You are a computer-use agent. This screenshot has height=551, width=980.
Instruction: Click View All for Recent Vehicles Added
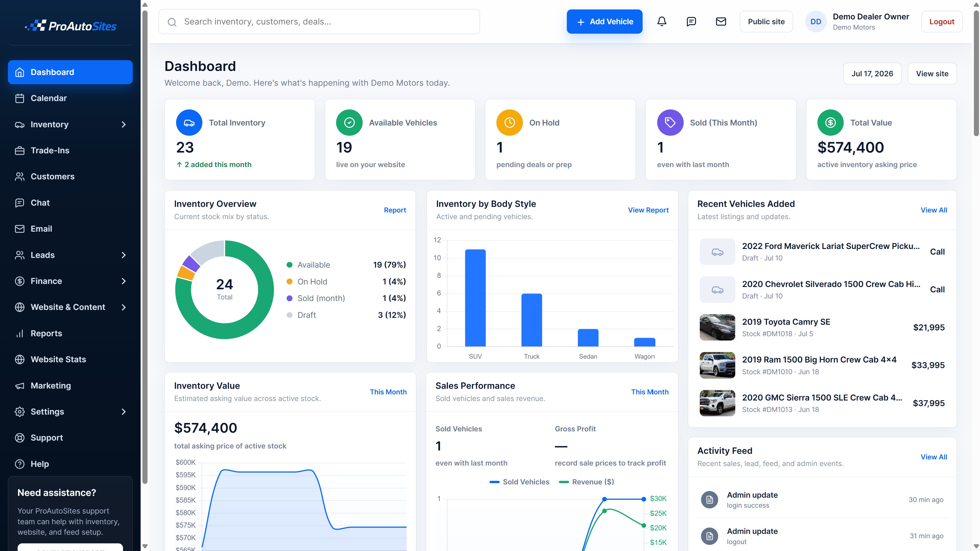tap(934, 210)
